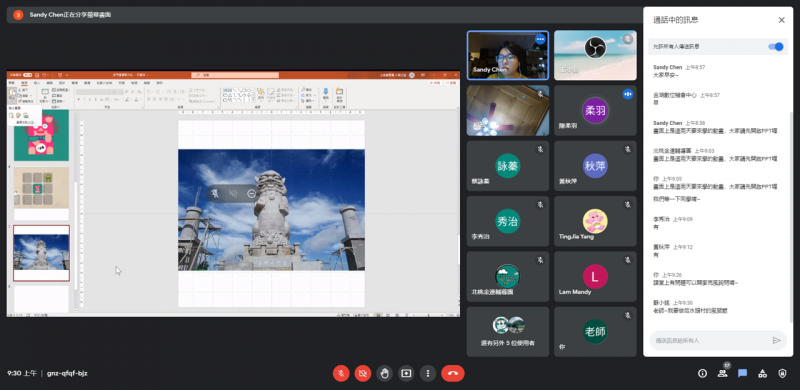Turn on the camera in the call bar

[x=363, y=373]
